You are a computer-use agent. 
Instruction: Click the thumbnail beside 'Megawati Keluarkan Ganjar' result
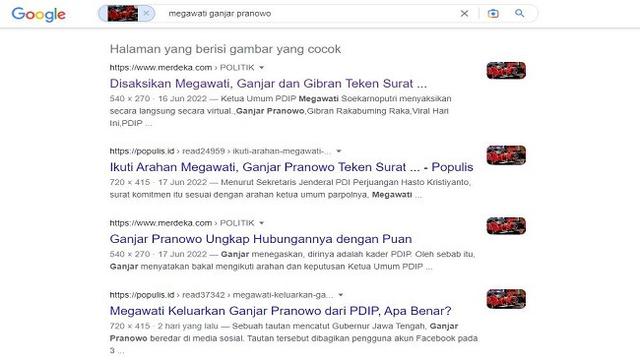click(506, 299)
